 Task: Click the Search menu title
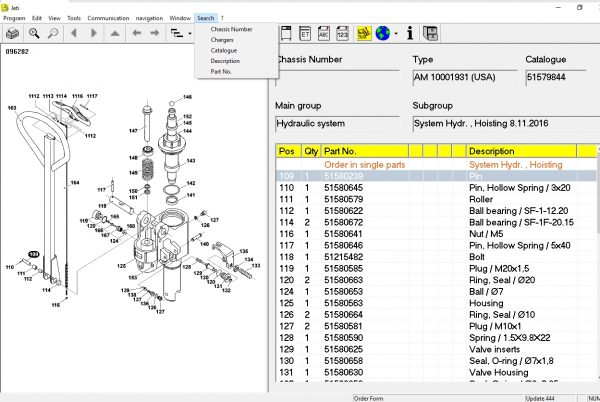click(x=206, y=18)
